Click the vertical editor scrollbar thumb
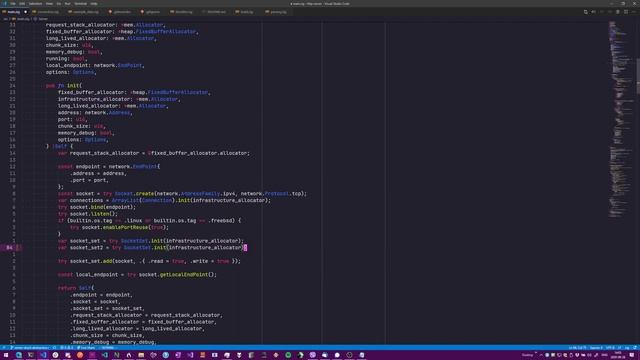 coord(638,76)
